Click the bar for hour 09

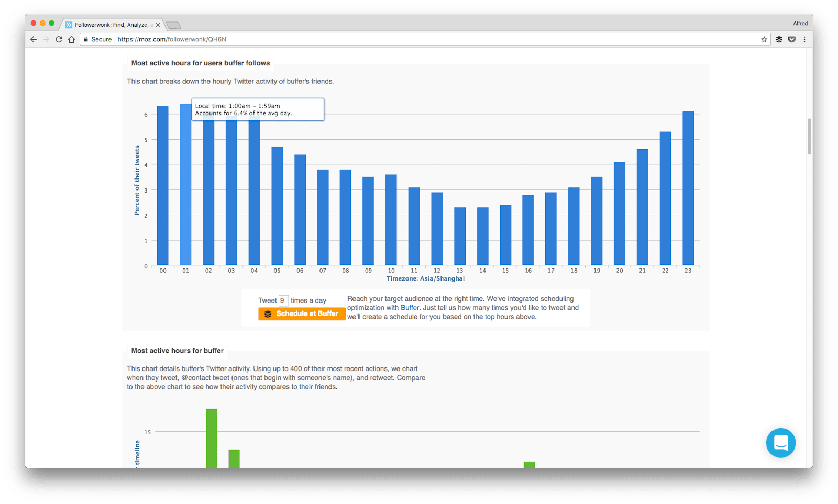coord(368,221)
